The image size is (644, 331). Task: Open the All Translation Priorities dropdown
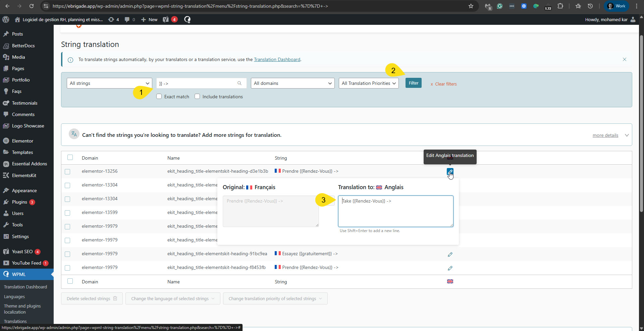[368, 84]
